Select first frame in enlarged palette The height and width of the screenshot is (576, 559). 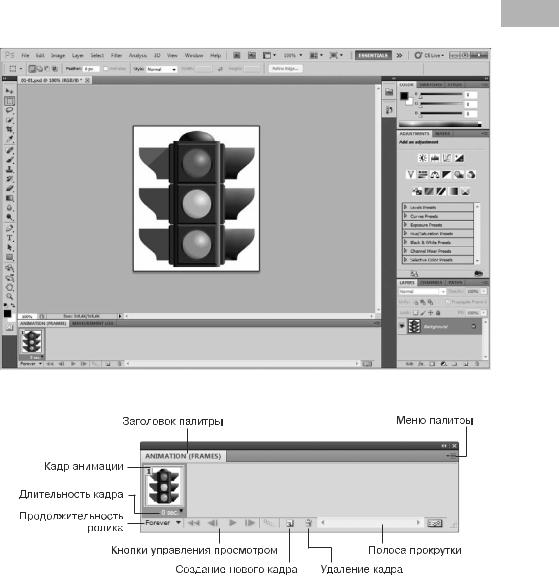click(x=194, y=523)
